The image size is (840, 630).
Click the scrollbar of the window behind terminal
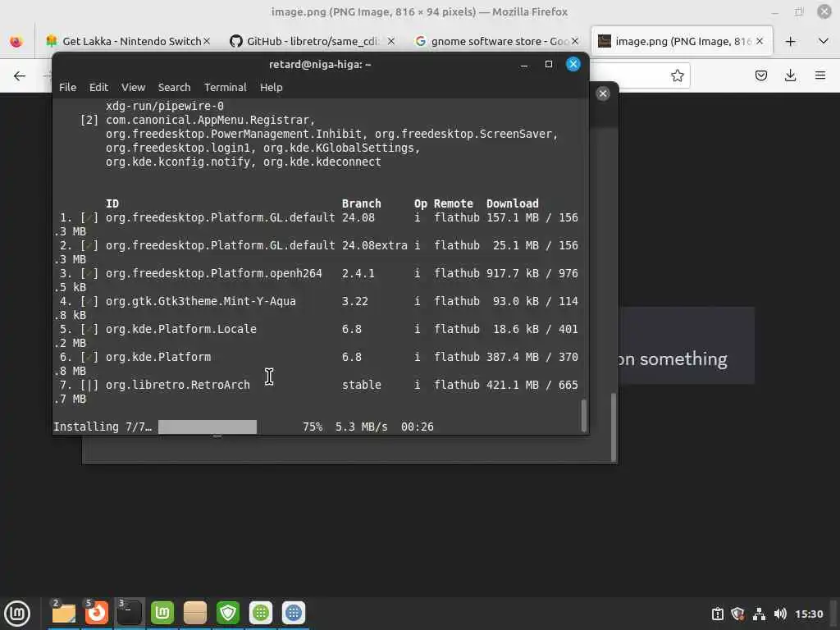click(x=614, y=427)
